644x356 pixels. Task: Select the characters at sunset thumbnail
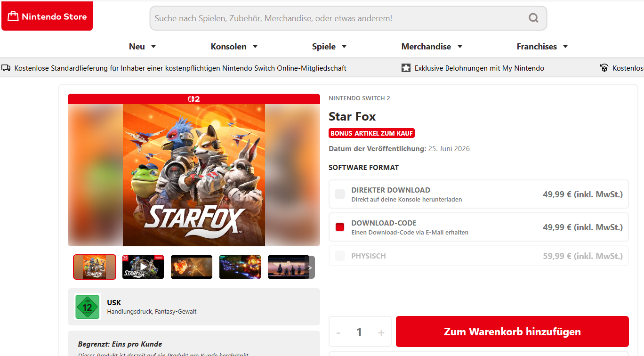pyautogui.click(x=288, y=267)
